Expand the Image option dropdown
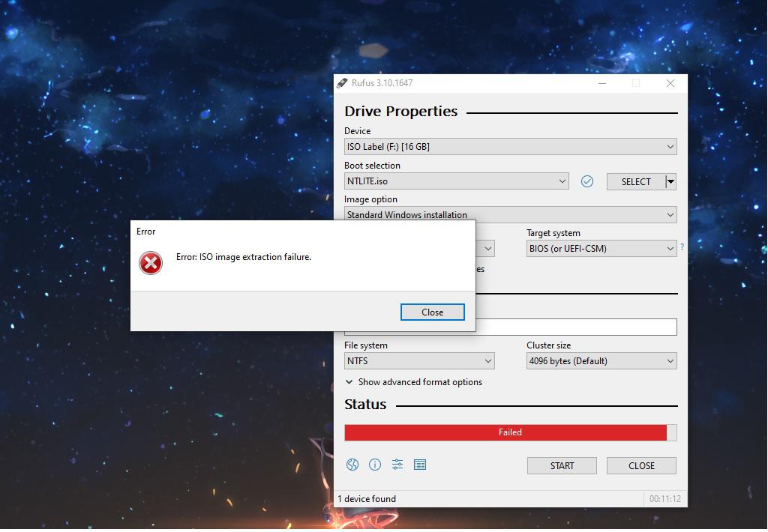Image resolution: width=768 pixels, height=532 pixels. [x=510, y=214]
